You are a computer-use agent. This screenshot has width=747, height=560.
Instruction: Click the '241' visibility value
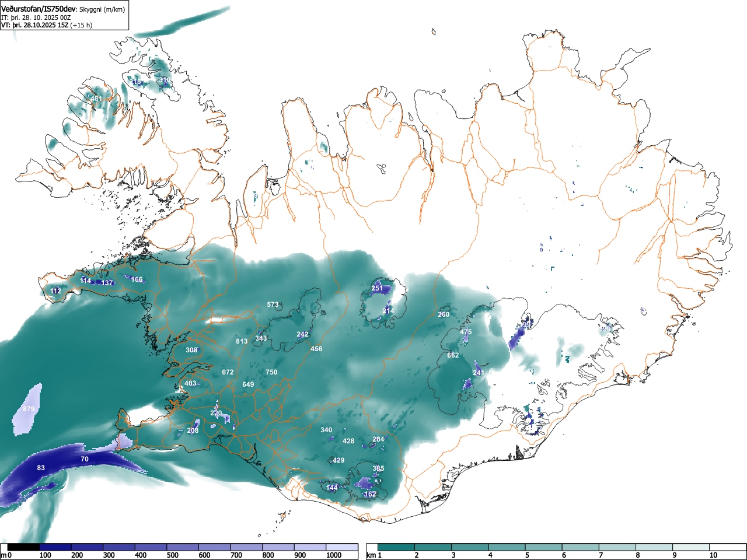tap(479, 373)
